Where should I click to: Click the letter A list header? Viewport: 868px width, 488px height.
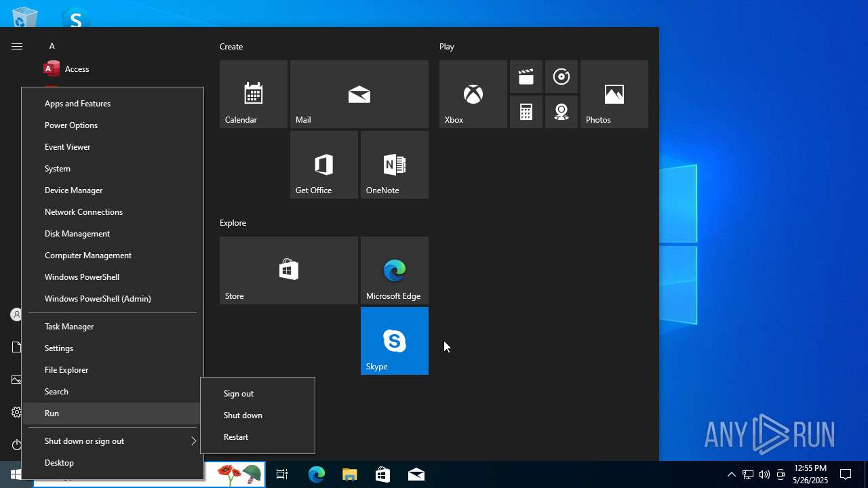click(x=52, y=46)
